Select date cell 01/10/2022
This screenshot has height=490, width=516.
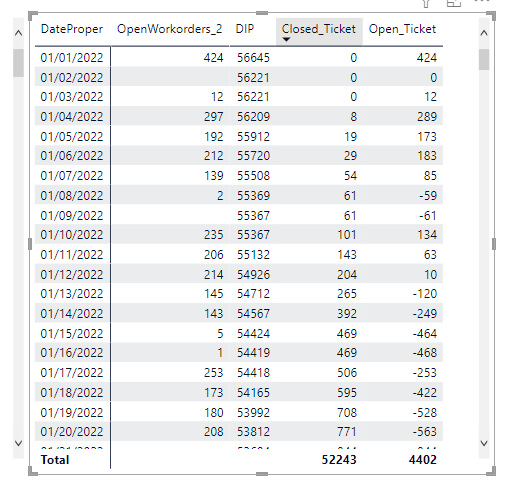point(72,235)
